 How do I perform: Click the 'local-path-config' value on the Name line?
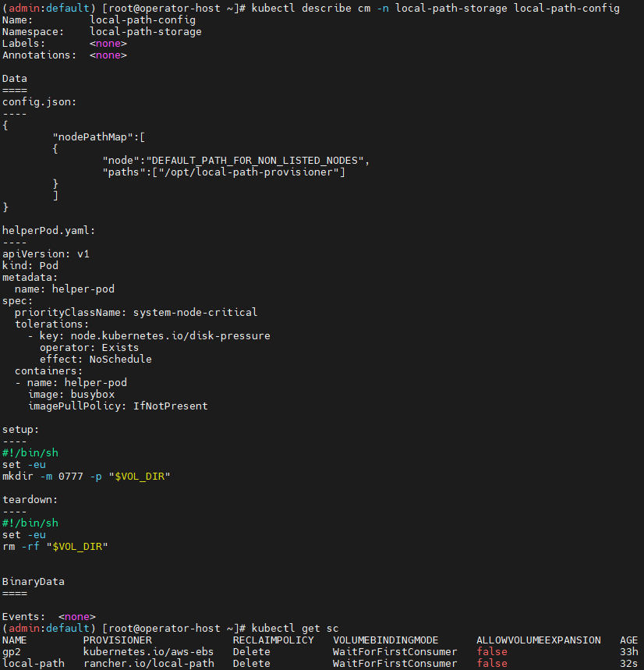click(143, 20)
